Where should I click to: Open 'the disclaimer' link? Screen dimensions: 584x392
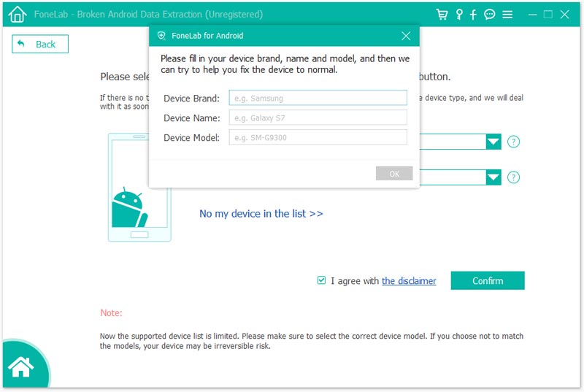[409, 281]
